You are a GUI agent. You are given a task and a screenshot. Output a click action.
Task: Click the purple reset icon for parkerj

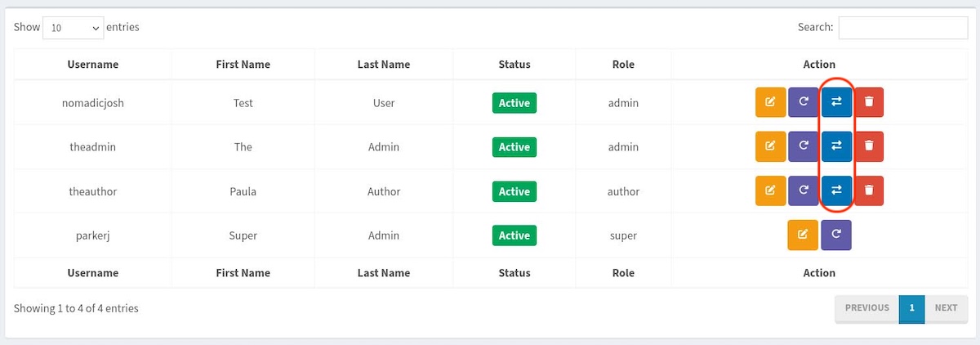pyautogui.click(x=836, y=235)
